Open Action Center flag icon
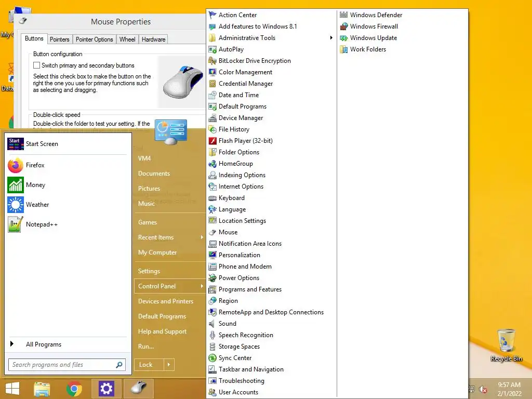Screen dimensions: 532x399 [x=212, y=15]
